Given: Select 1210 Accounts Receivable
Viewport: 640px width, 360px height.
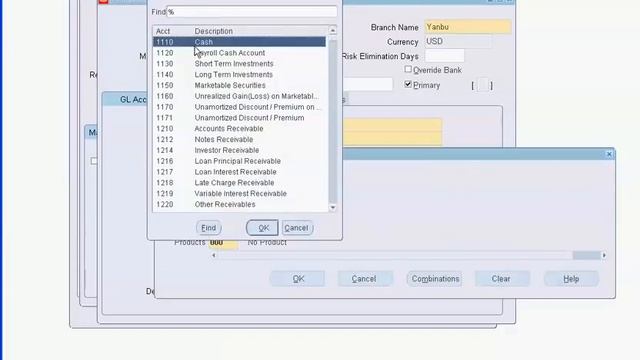Looking at the screenshot, I should (x=239, y=129).
